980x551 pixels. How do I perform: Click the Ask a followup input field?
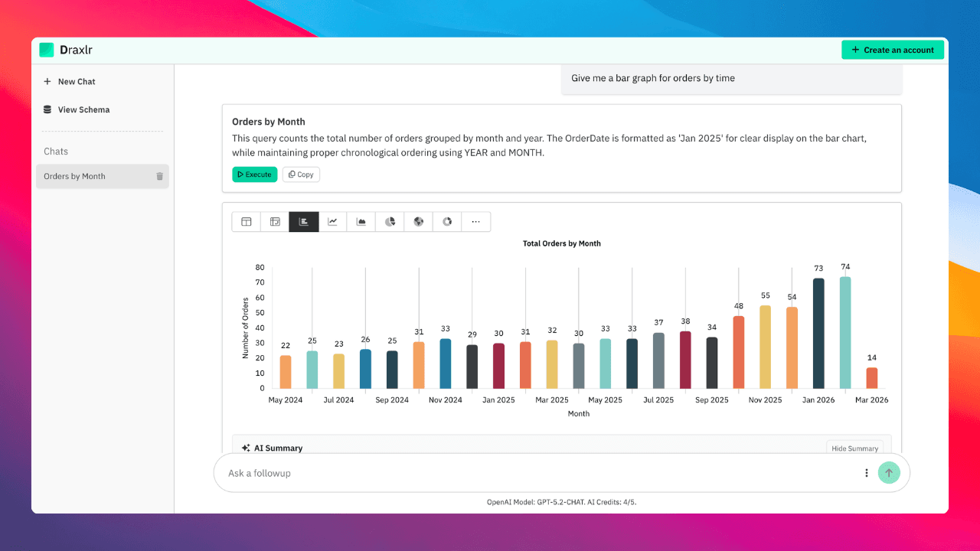(x=536, y=473)
